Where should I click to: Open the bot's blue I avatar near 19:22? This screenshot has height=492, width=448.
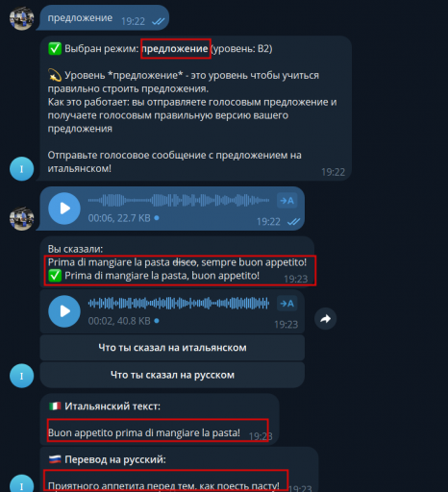click(x=22, y=169)
